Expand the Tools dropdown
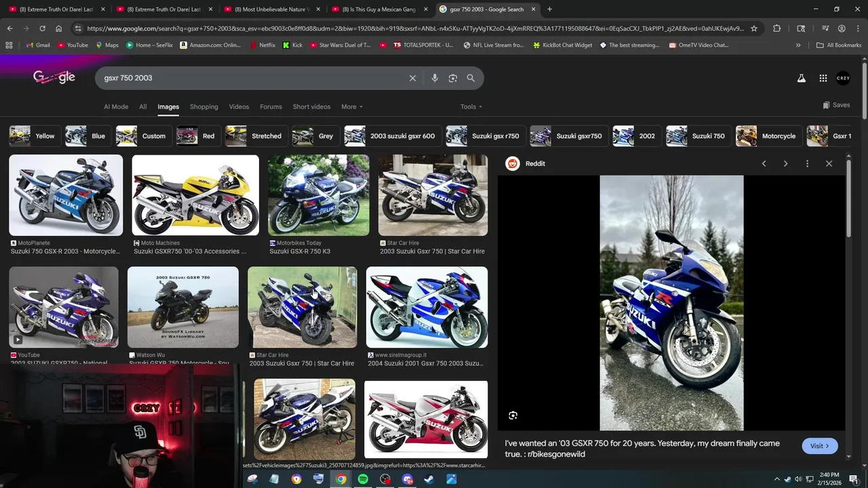Viewport: 868px width, 488px height. (471, 106)
